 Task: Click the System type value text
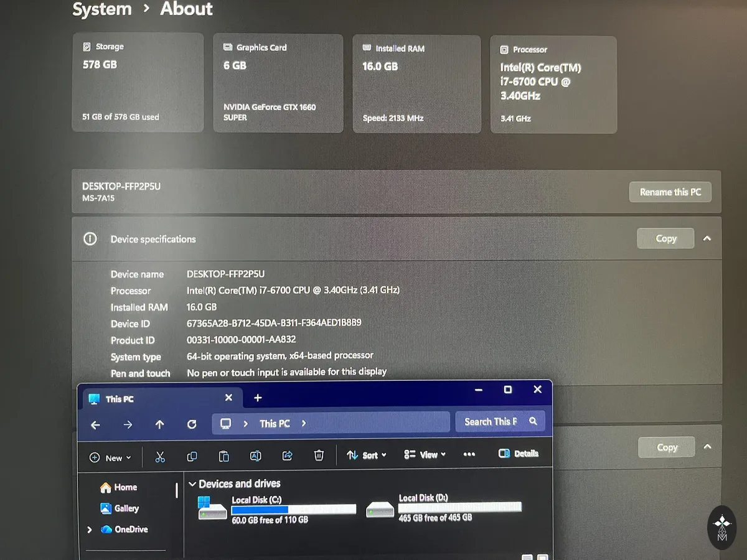point(280,356)
